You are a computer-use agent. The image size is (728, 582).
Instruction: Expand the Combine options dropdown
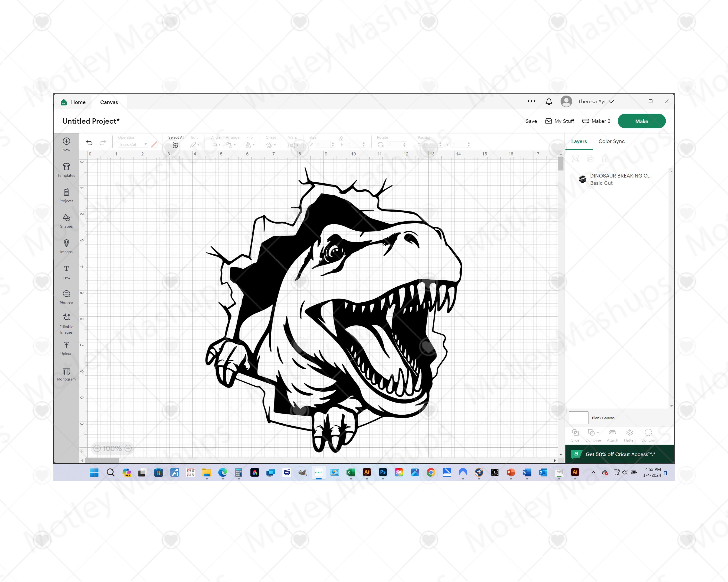point(597,433)
